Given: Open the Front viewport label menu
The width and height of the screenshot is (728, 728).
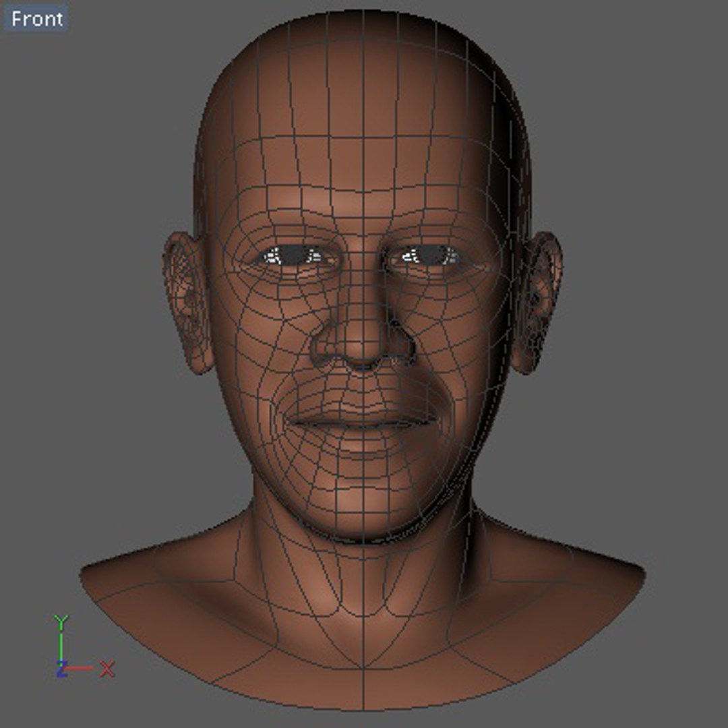Looking at the screenshot, I should click(x=36, y=19).
